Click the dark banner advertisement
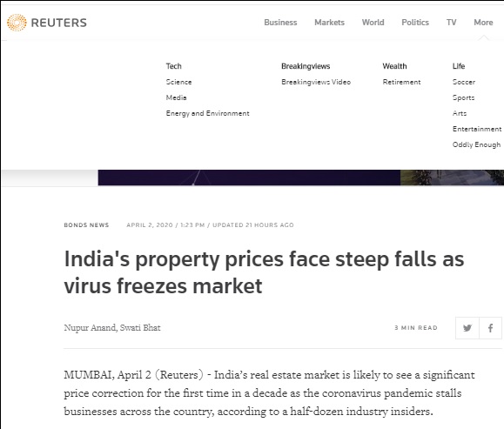Viewport: 504px width, 429px height. pos(249,178)
